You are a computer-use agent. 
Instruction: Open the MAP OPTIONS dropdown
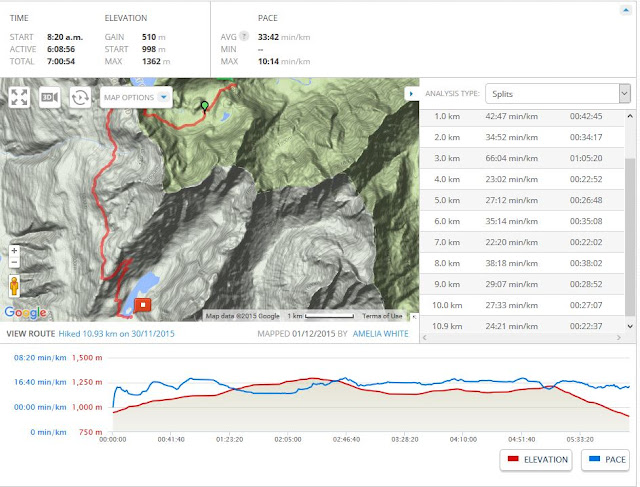(x=136, y=97)
